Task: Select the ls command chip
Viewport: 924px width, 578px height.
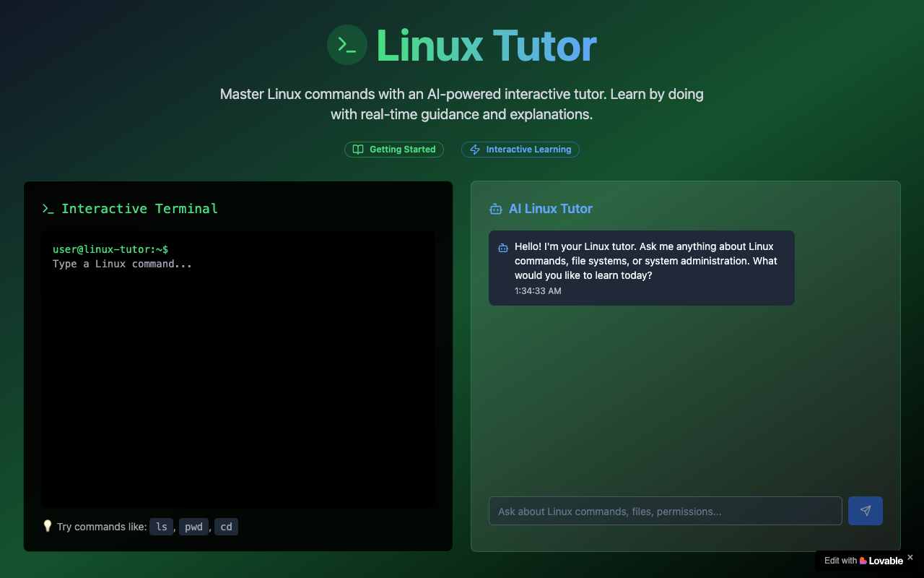Action: (161, 526)
